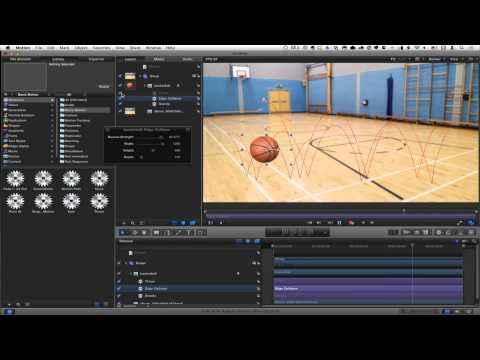The height and width of the screenshot is (360, 480).
Task: Pause playback with the pause transport button
Action: point(339,222)
